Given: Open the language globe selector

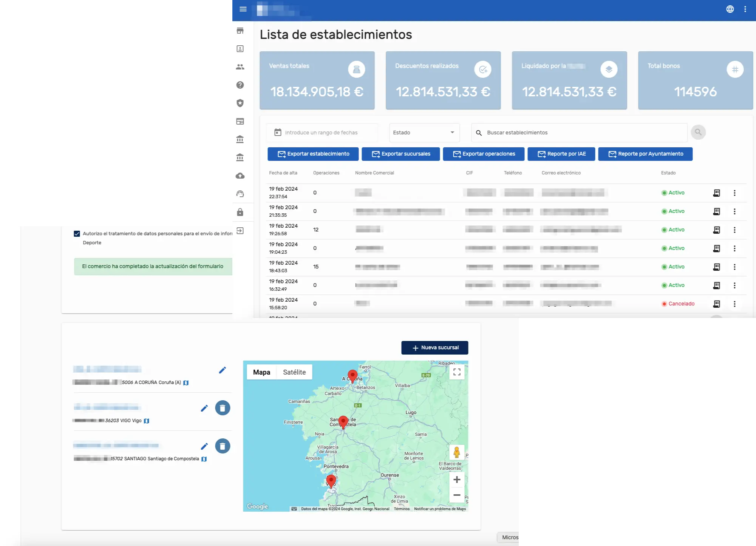Looking at the screenshot, I should click(730, 9).
